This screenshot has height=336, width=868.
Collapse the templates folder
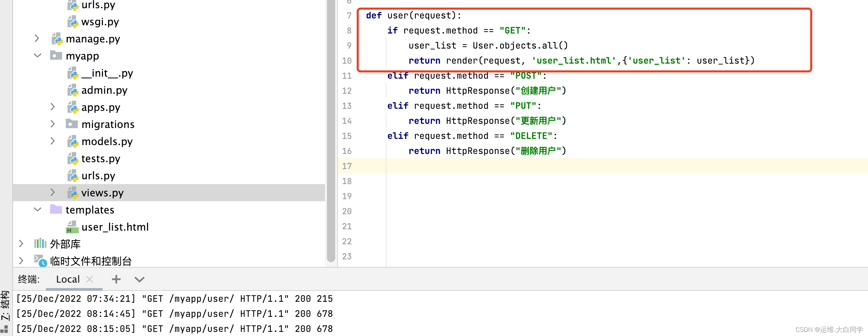37,209
